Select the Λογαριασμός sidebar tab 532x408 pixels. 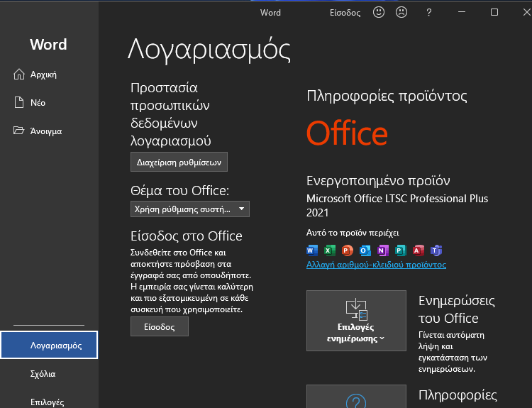pyautogui.click(x=49, y=345)
